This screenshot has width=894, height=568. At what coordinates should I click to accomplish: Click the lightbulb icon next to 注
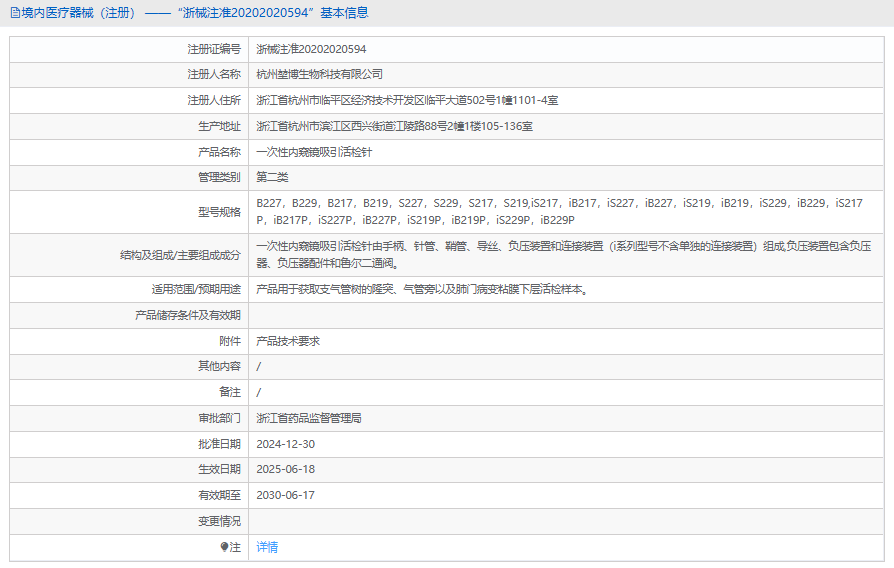click(x=224, y=547)
